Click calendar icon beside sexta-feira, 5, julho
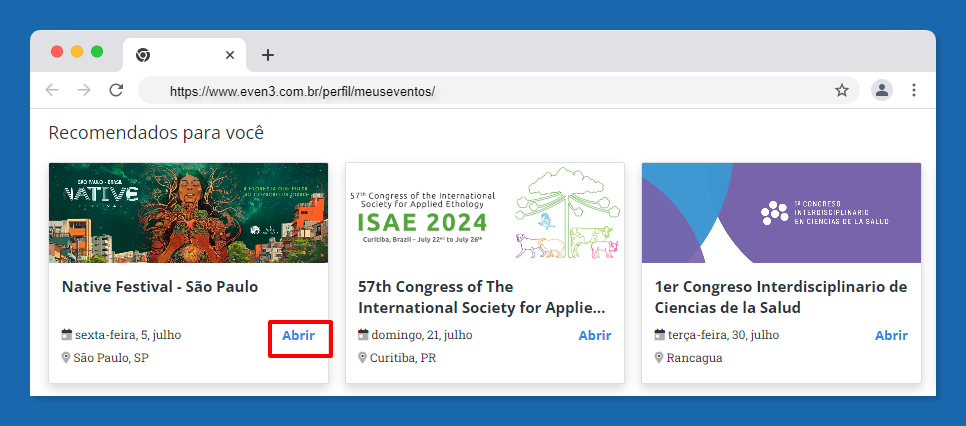The width and height of the screenshot is (966, 426). pos(67,335)
